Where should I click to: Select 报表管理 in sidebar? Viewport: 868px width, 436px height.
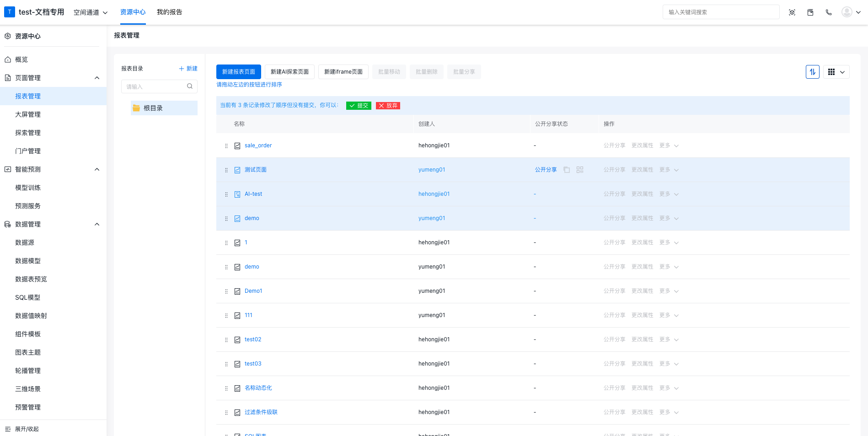tap(53, 96)
